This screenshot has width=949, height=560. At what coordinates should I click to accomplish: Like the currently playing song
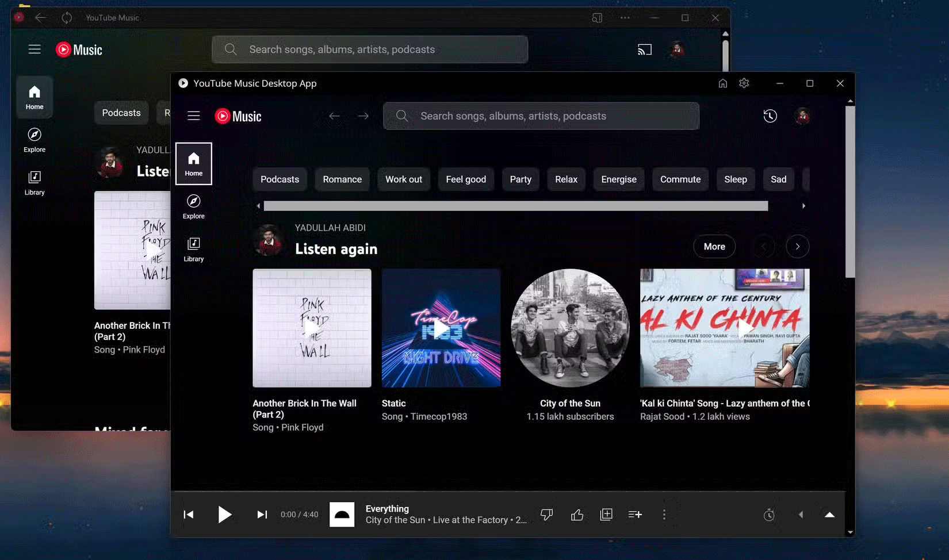[577, 515]
